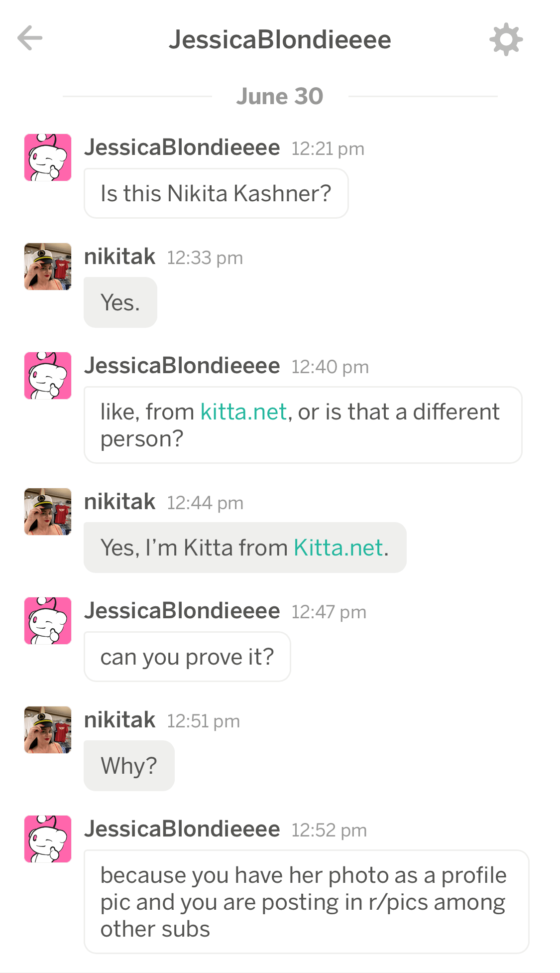Viewport: 560px width, 973px height.
Task: Tap the June 30 date separator
Action: [280, 96]
